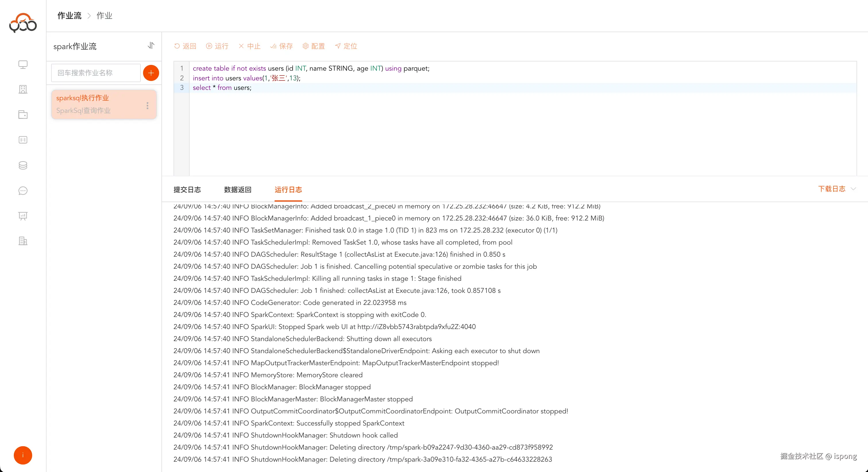Toggle job list sort order icon

(151, 45)
